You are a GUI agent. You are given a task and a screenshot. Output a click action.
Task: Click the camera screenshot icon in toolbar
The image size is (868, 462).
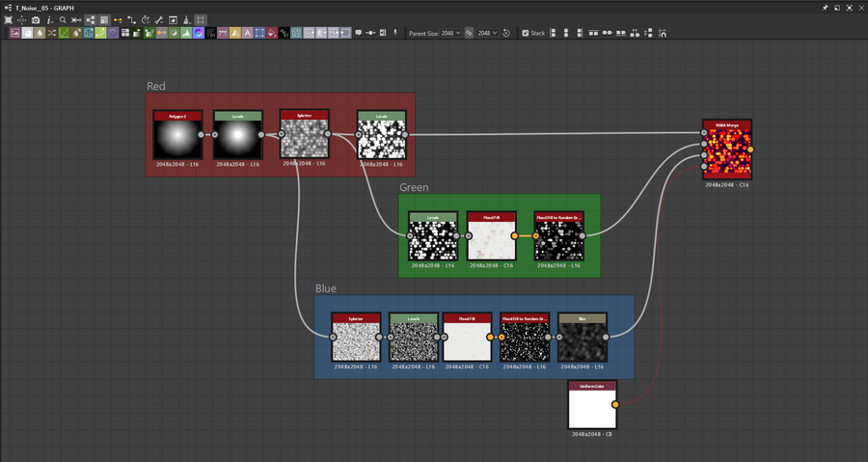(x=36, y=19)
